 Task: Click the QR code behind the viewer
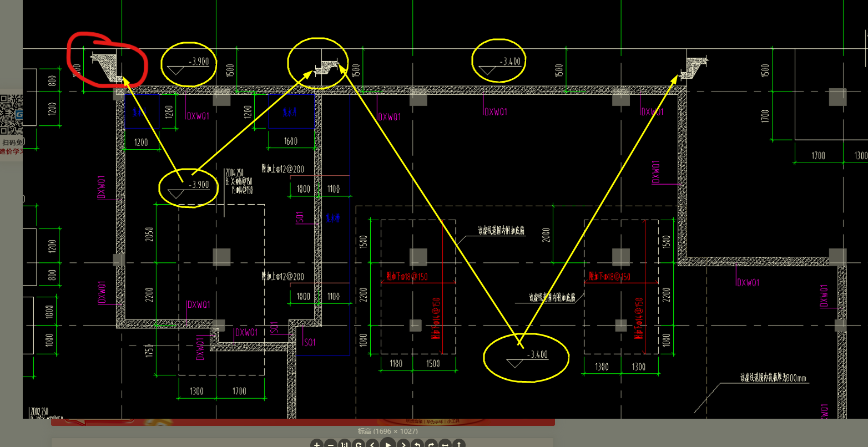click(x=11, y=114)
